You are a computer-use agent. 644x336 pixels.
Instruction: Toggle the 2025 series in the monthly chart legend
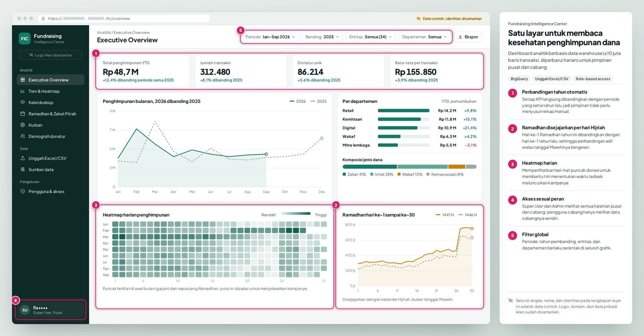(319, 101)
